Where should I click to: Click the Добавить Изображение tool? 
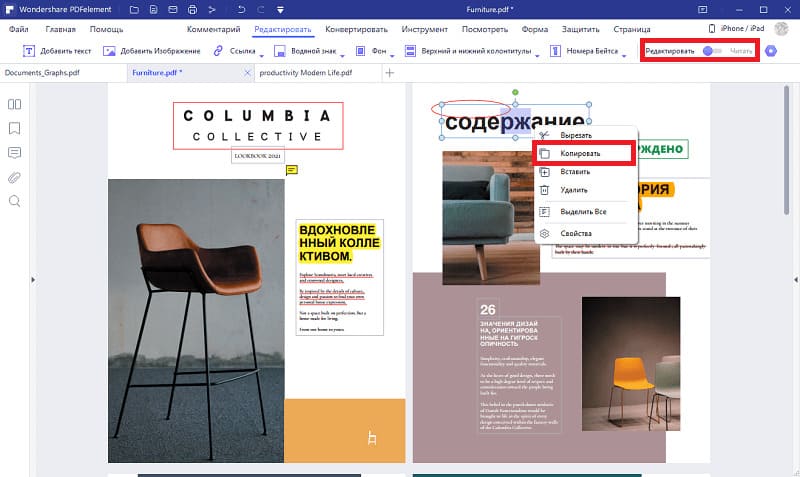(152, 51)
